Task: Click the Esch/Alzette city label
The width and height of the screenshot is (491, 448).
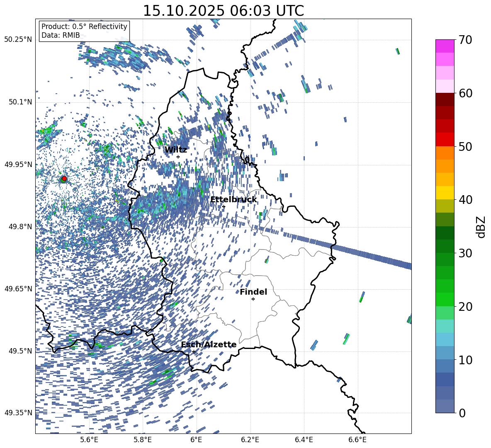Action: point(209,345)
